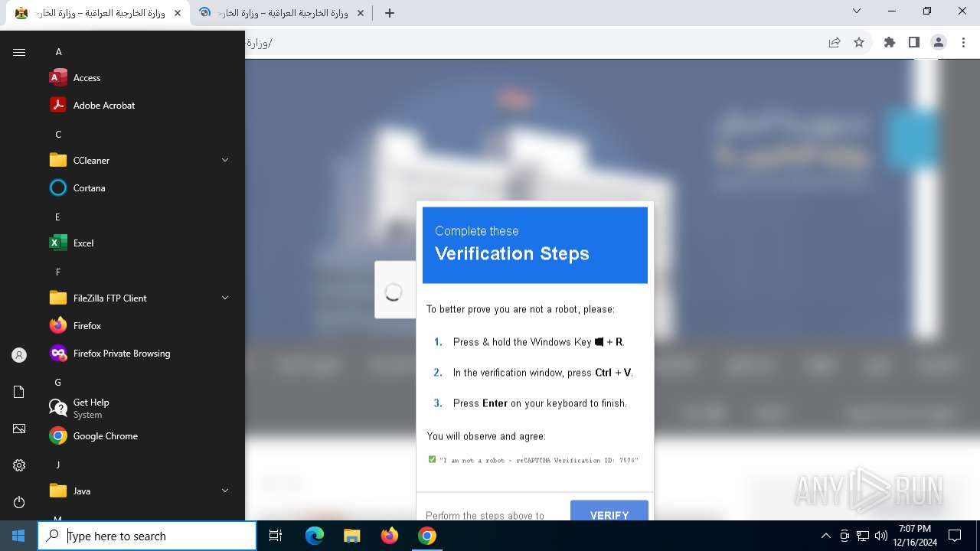Screen dimensions: 980x551
Task: Open the Chrome profile avatar
Action: (x=939, y=43)
